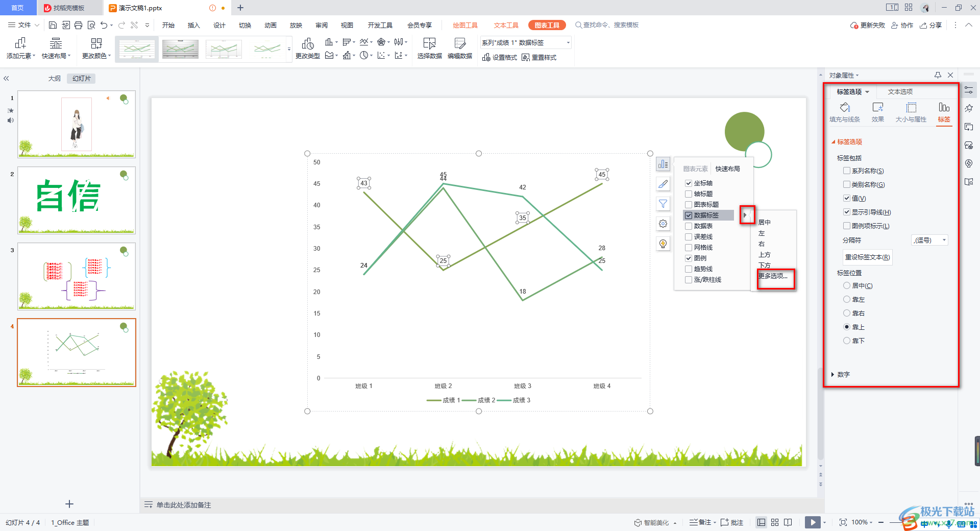Switch to Text Options (文本选项) tab

pos(900,92)
